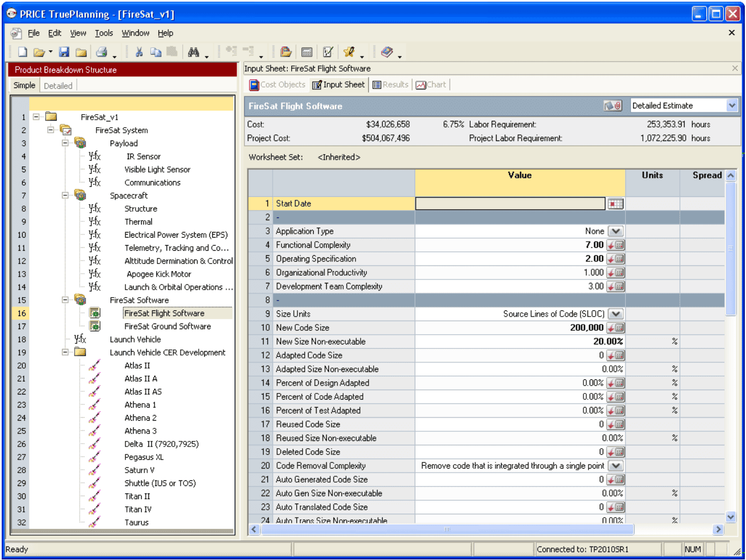
Task: Click the yellow folder toolbar icon left of calculator
Action: (x=286, y=53)
